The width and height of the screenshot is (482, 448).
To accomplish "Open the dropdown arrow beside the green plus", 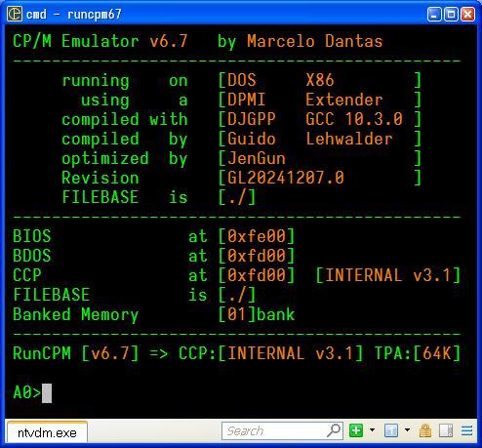I will pyautogui.click(x=372, y=430).
